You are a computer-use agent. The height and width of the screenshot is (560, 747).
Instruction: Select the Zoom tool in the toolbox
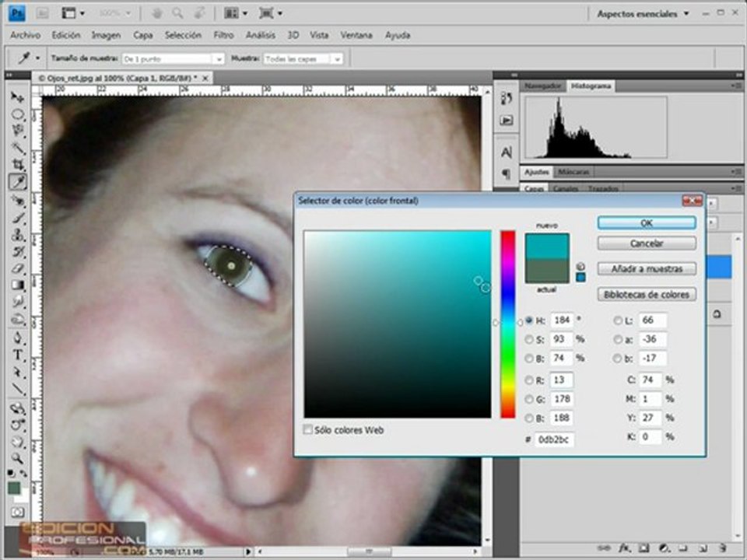coord(18,458)
